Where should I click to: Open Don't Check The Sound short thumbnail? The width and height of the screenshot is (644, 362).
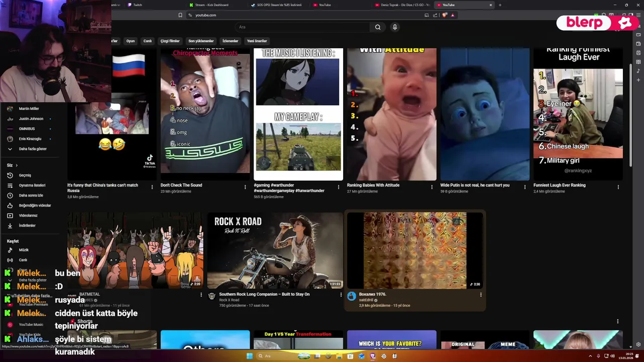[x=205, y=114]
